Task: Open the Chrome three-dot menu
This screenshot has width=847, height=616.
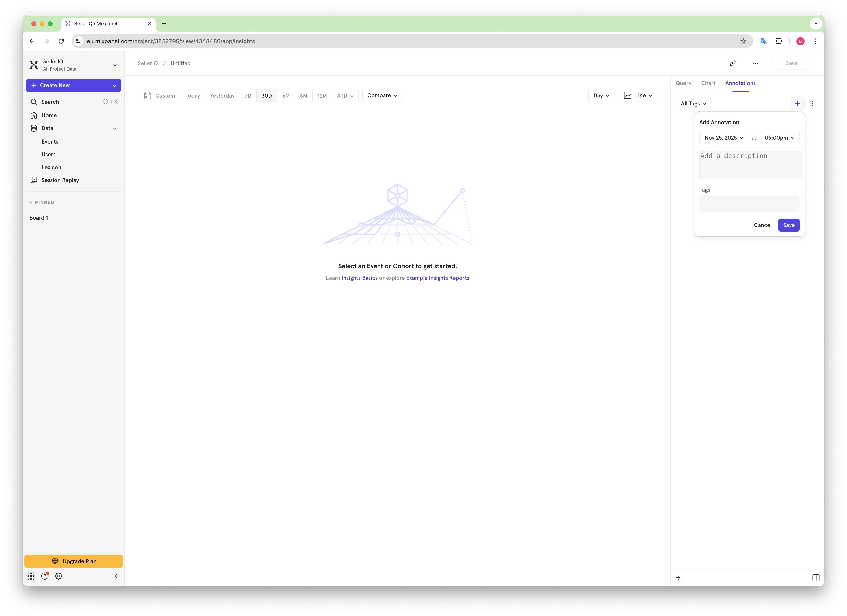Action: 815,41
